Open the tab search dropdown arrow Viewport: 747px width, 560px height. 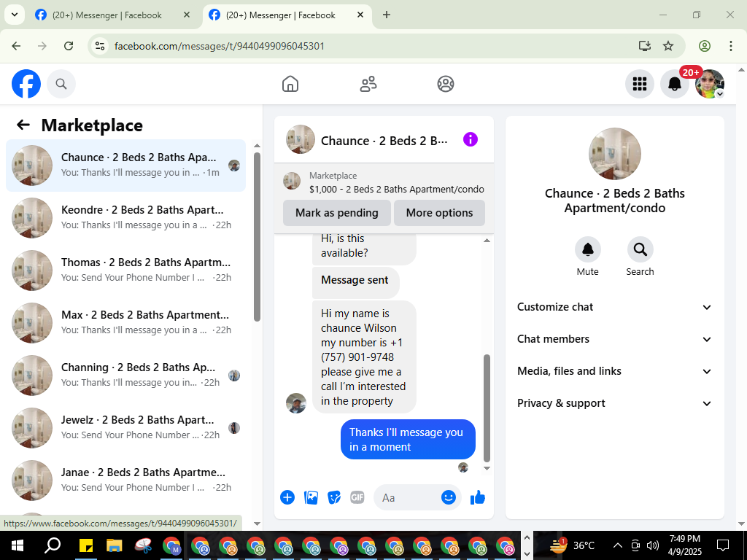pyautogui.click(x=15, y=15)
